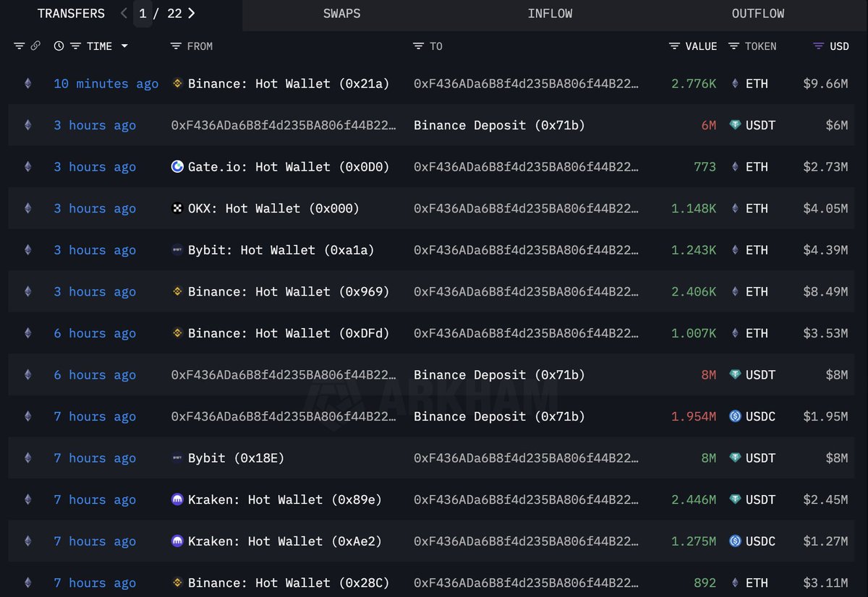This screenshot has height=597, width=868.
Task: Click ETH token icon in $2.73M row
Action: (x=735, y=167)
